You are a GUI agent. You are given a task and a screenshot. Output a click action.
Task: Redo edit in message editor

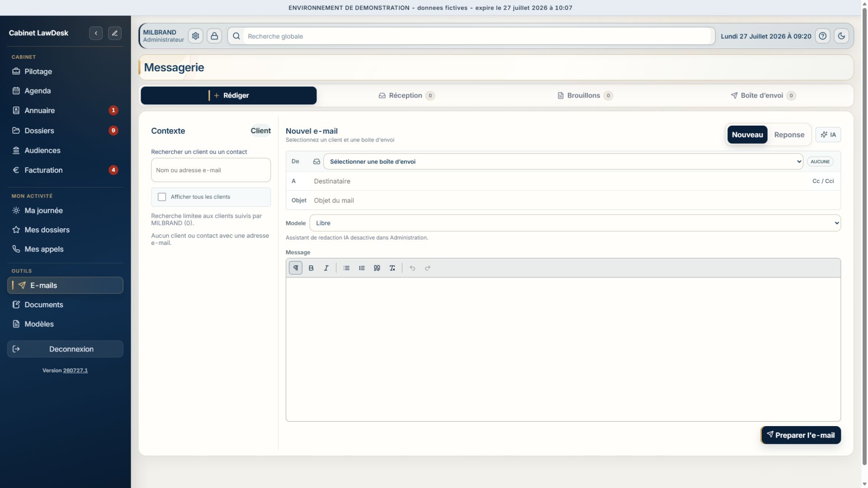(x=428, y=268)
